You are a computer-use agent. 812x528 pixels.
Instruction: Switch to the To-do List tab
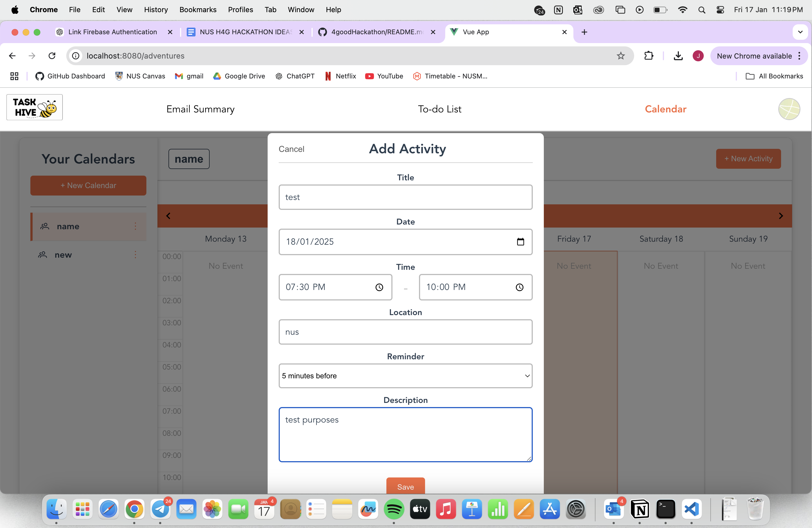coord(439,109)
